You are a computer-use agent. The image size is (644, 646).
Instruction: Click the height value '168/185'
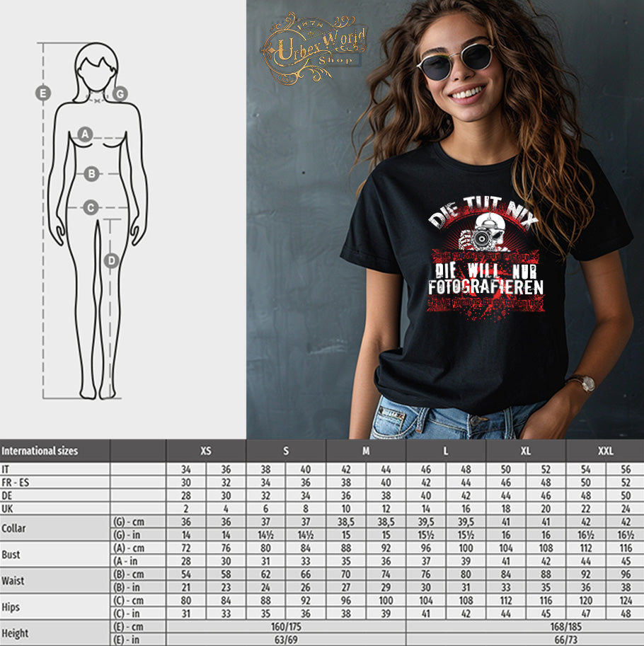click(565, 627)
